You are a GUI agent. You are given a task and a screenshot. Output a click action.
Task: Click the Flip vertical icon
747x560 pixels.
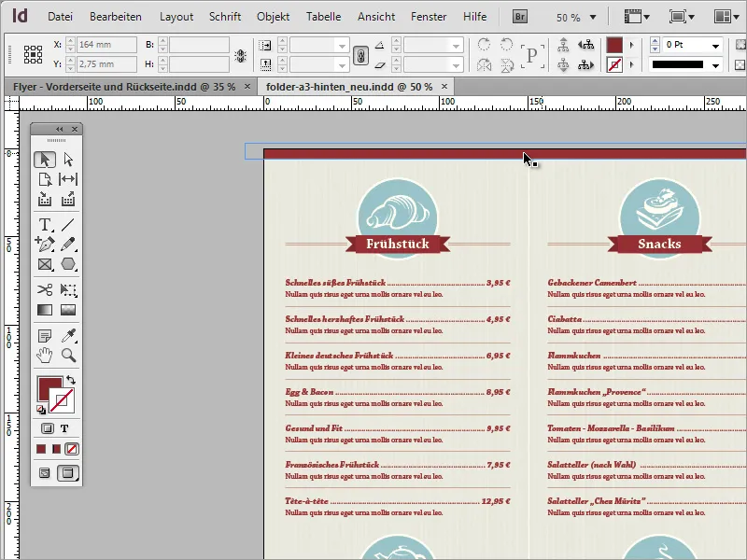pos(507,65)
